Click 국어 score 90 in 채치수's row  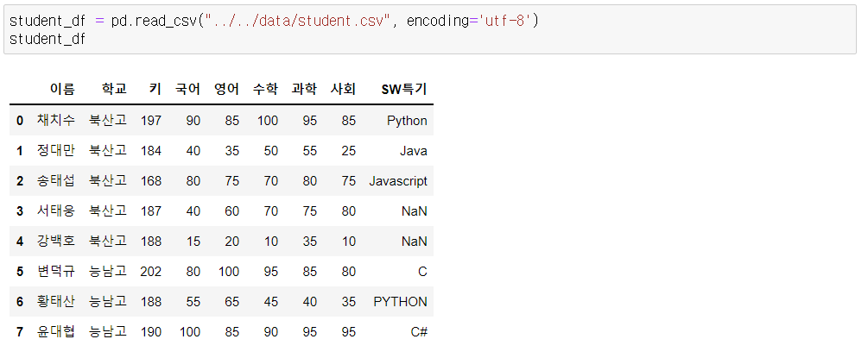(x=193, y=121)
